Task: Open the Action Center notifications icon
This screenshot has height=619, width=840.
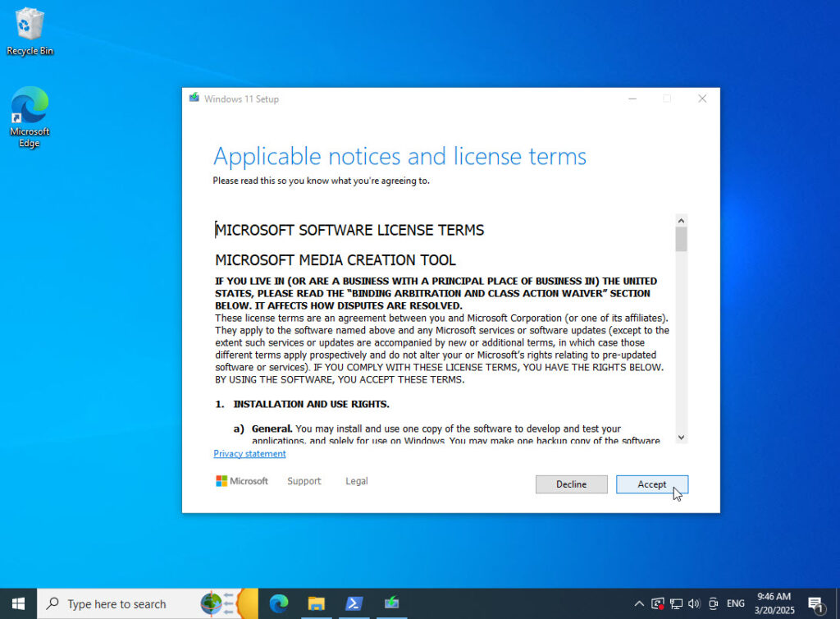Action: click(816, 604)
